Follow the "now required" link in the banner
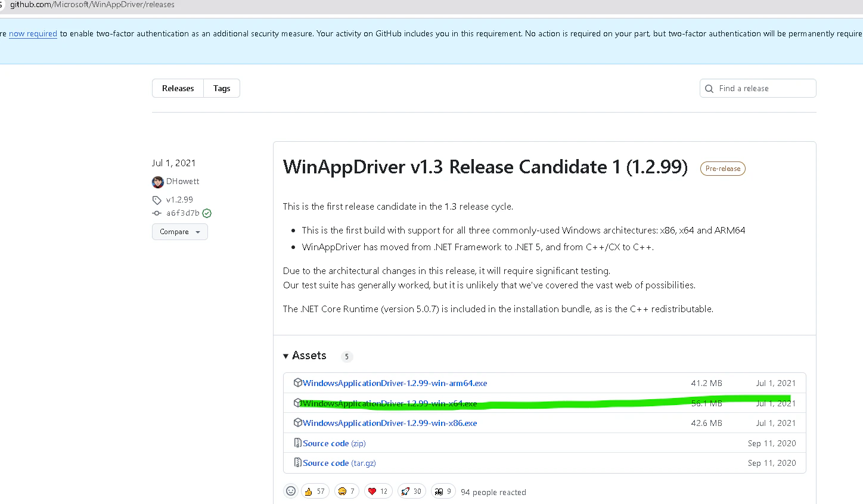The height and width of the screenshot is (504, 863). (x=33, y=34)
